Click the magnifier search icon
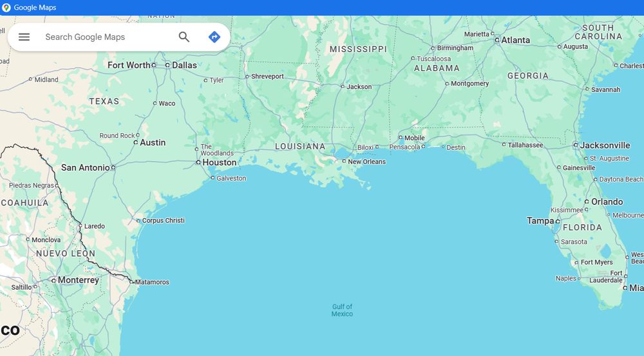 tap(184, 37)
